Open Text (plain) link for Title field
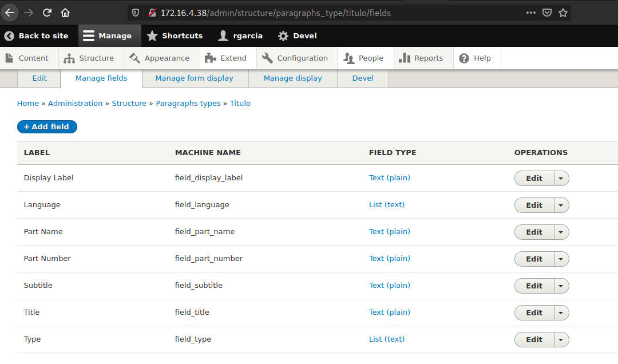 pyautogui.click(x=390, y=312)
